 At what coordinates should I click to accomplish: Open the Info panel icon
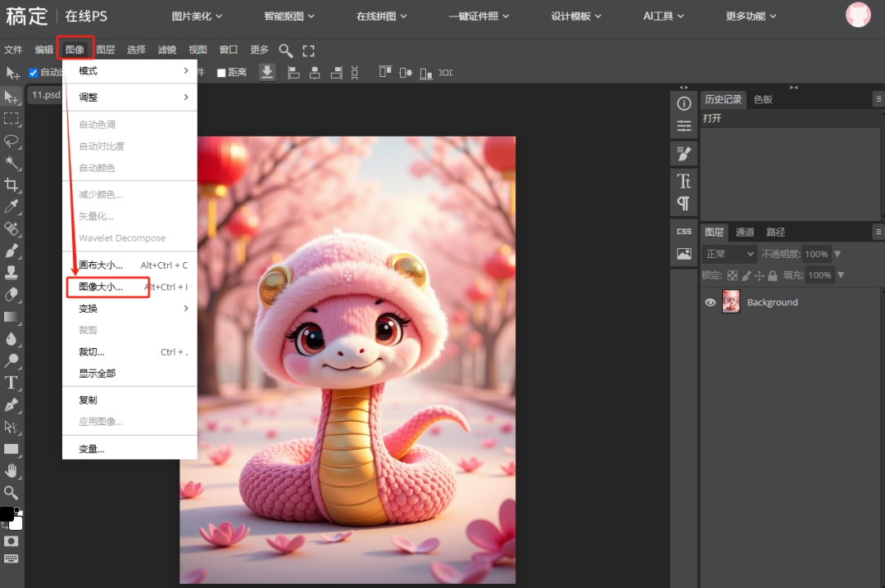pos(684,103)
